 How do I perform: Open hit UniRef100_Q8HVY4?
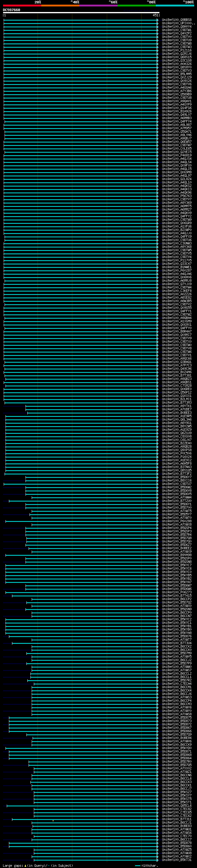point(177,26)
